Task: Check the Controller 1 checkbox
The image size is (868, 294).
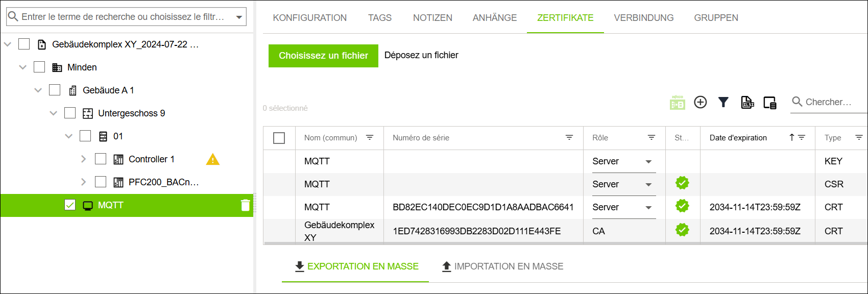Action: point(101,159)
